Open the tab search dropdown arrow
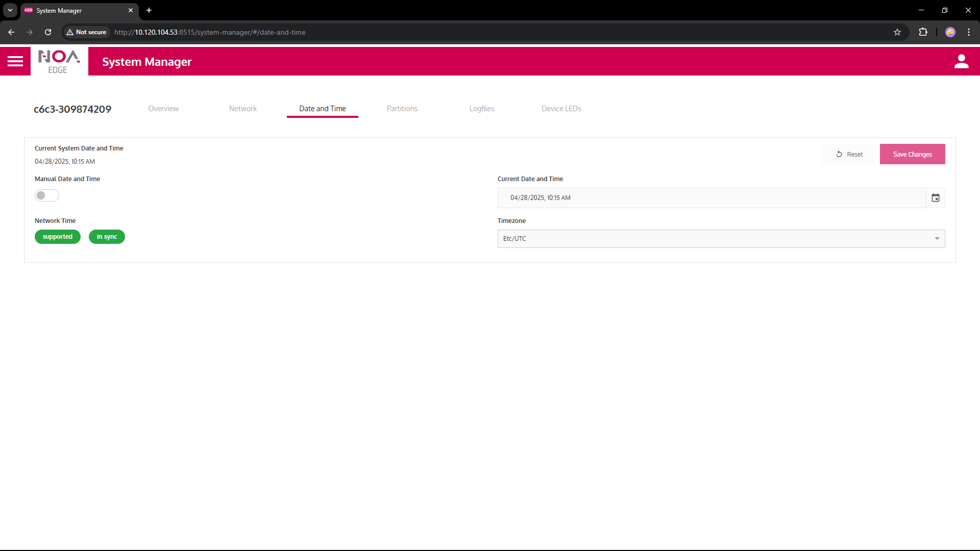The width and height of the screenshot is (980, 551). point(10,10)
